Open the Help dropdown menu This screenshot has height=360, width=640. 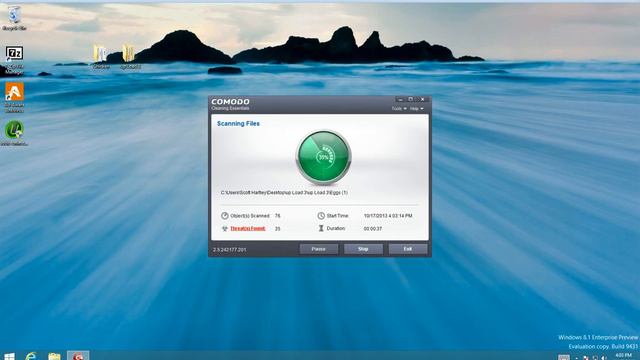point(416,109)
